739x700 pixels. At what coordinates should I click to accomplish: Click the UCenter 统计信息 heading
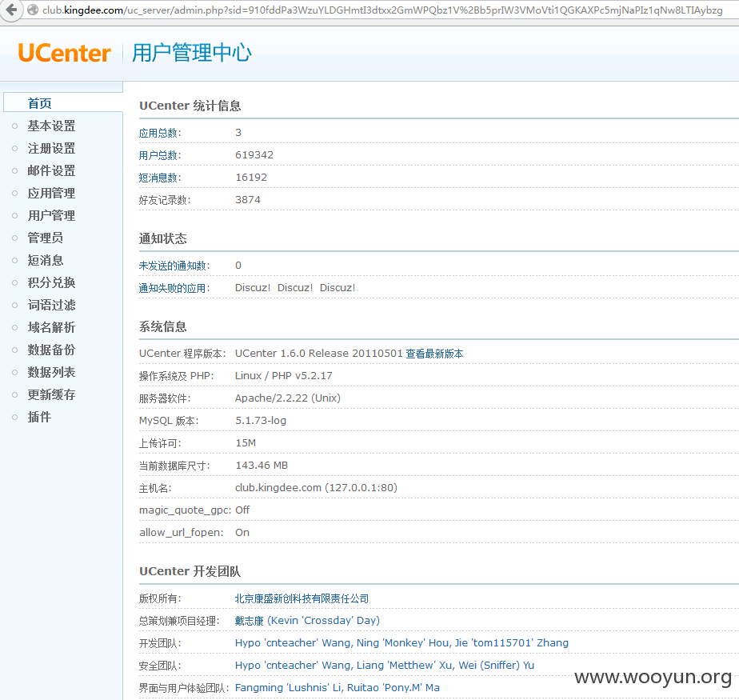point(190,106)
